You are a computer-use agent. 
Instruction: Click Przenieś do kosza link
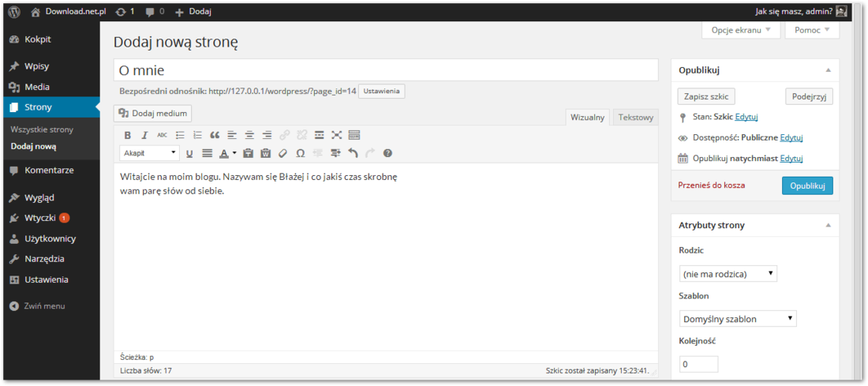coord(711,186)
